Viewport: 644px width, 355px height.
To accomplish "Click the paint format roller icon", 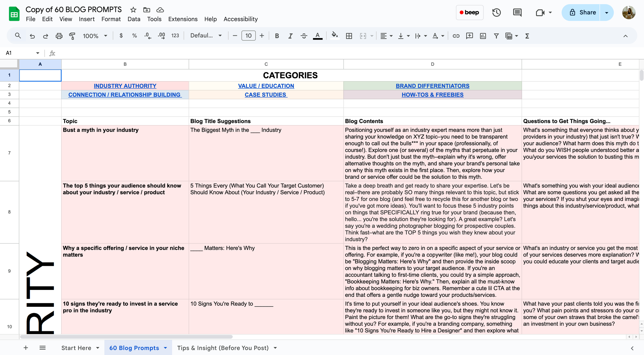I will [x=72, y=36].
